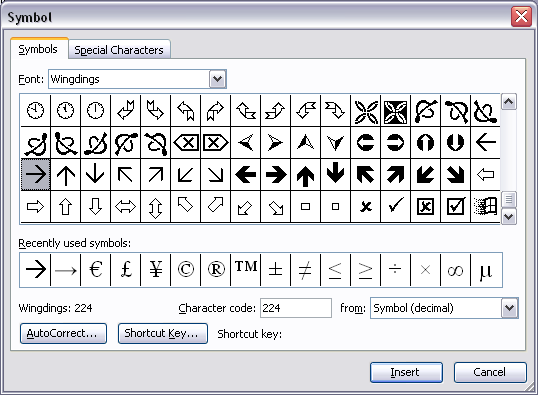
Task: Insert recent copyright symbol
Action: [x=186, y=270]
